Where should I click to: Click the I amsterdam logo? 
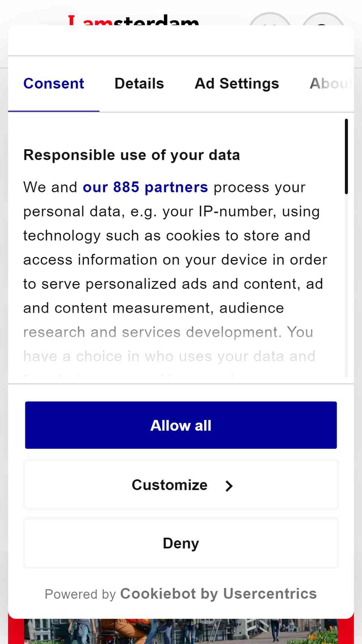[x=134, y=20]
